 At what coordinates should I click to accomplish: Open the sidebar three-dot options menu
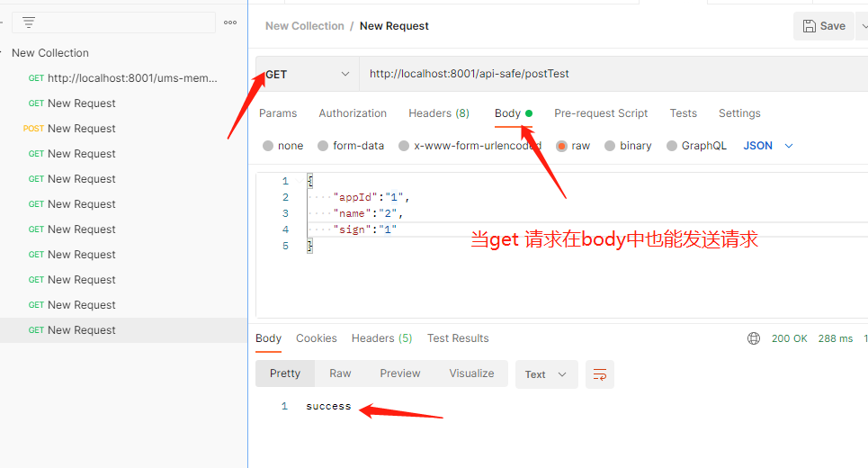[230, 22]
